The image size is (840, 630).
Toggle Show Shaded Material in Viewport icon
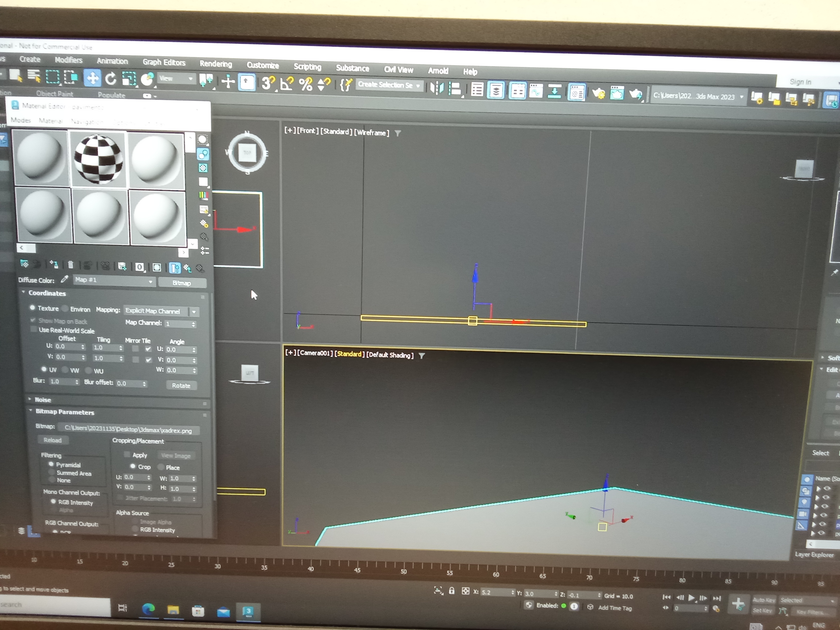[x=156, y=267]
